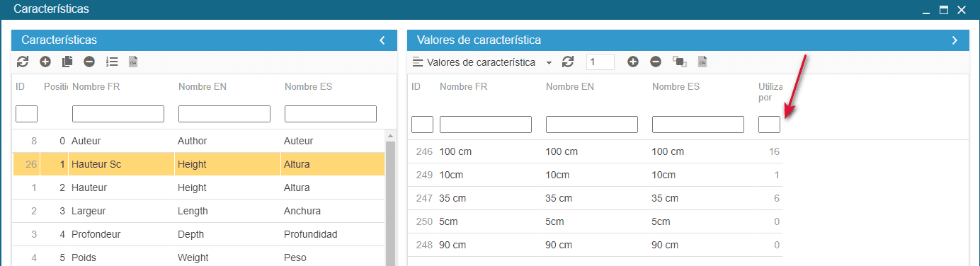
Task: Add a new characteristic value
Action: (x=633, y=62)
